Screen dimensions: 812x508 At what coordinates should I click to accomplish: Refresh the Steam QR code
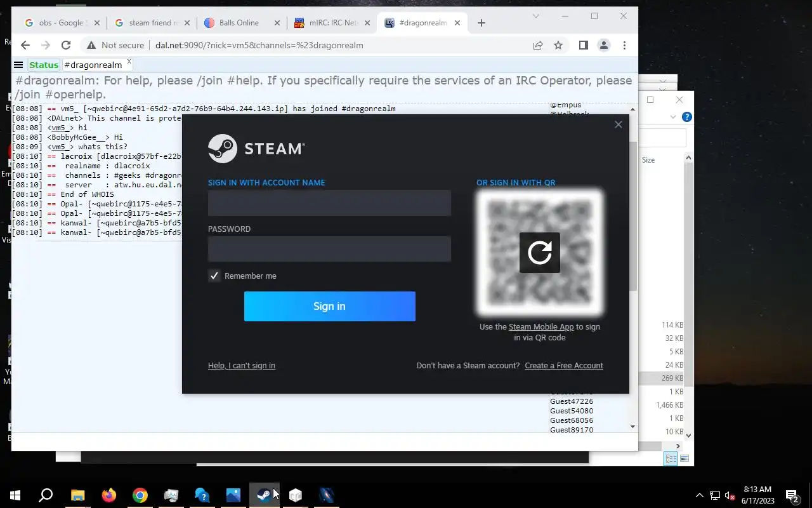(540, 253)
